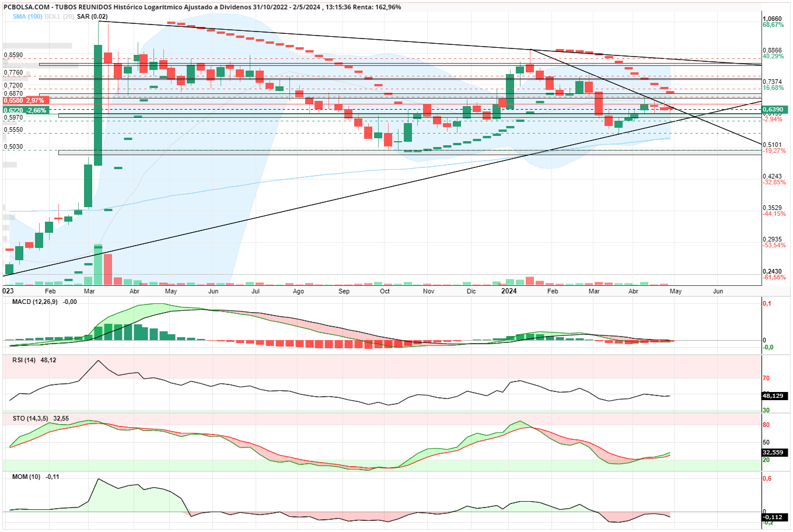
Task: Click the 68,67% percentage label
Action: [x=773, y=25]
